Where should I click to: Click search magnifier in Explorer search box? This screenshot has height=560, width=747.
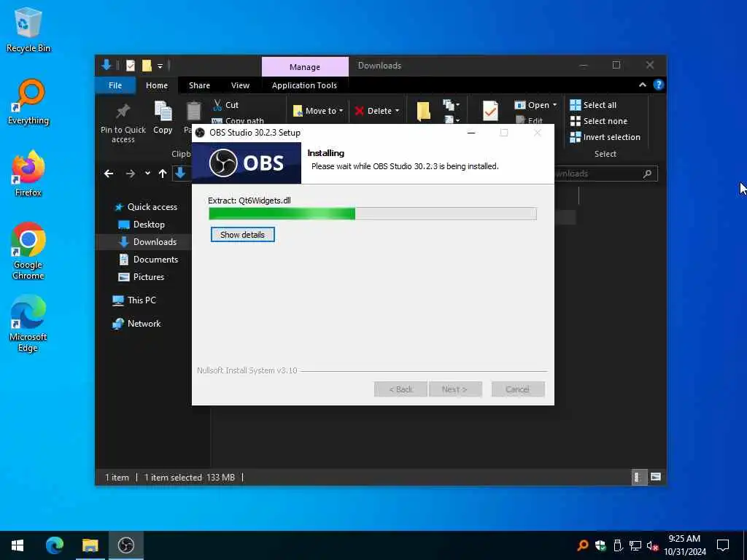point(647,174)
